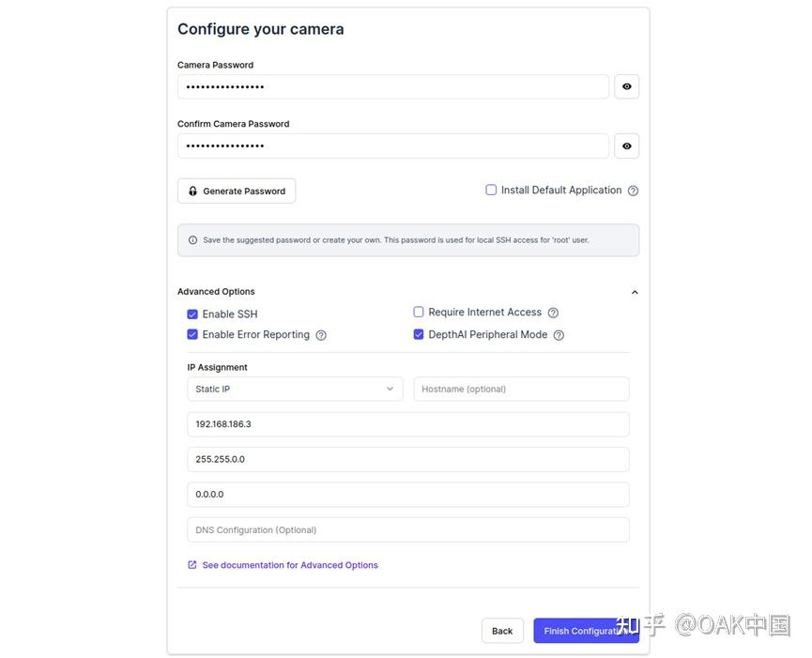
Task: Reveal the Confirm Camera Password field
Action: click(x=626, y=145)
